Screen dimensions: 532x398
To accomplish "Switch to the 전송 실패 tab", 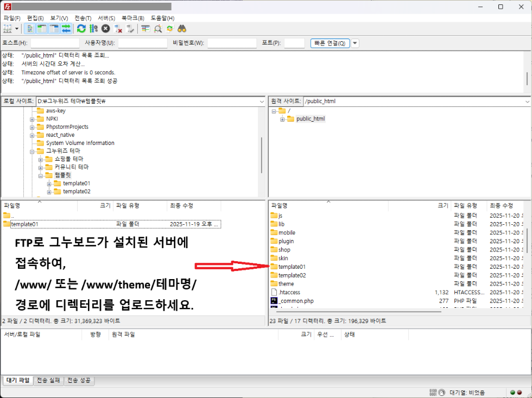I will click(x=48, y=381).
